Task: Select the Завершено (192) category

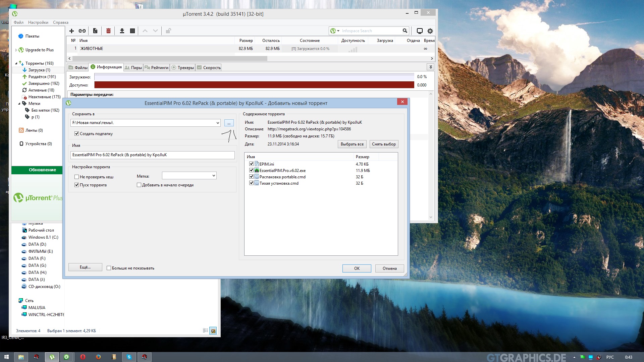Action: point(44,83)
